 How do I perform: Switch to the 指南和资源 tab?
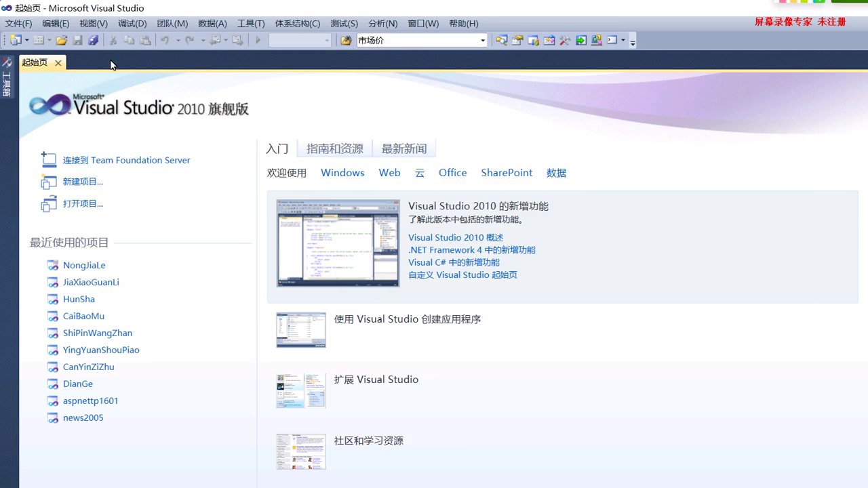coord(335,148)
